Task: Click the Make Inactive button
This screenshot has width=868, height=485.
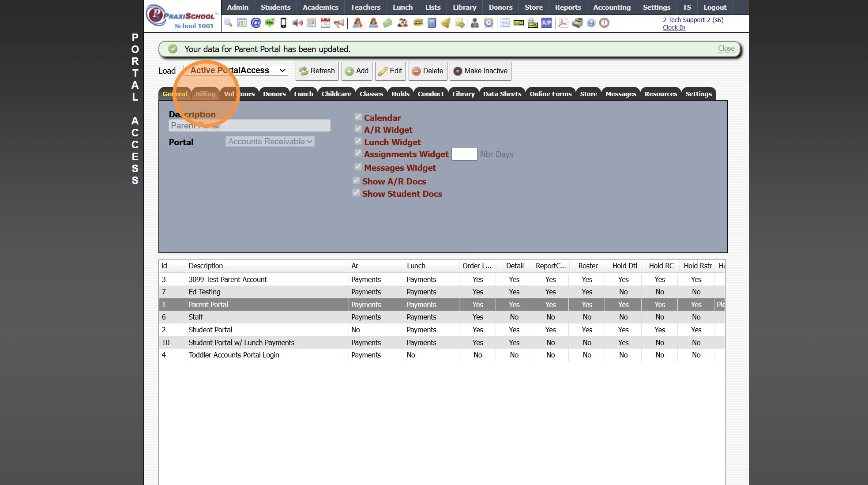Action: [x=480, y=71]
